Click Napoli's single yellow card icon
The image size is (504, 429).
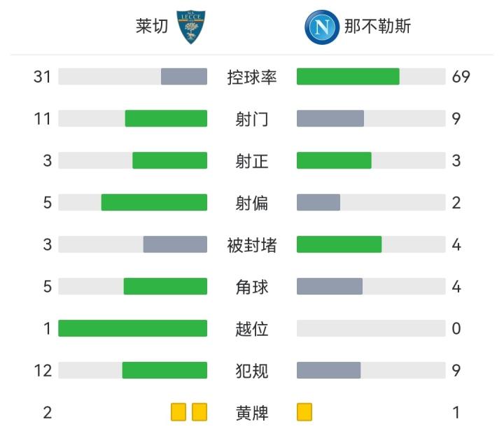coord(304,412)
